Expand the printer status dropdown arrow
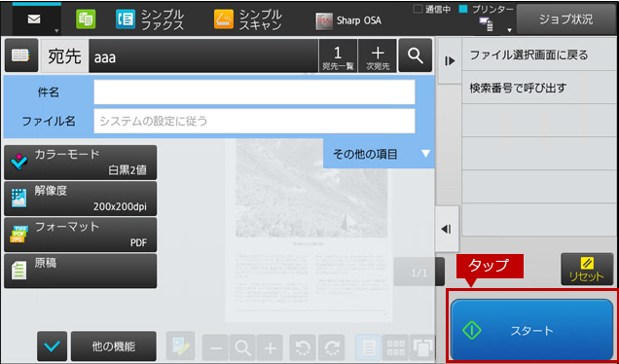This screenshot has height=364, width=619. point(509,30)
